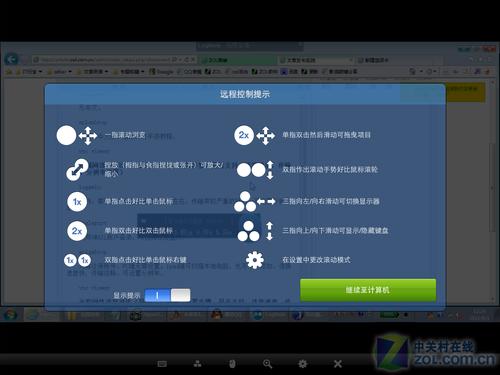Screen dimensions: 500x375
Task: Click three-finger left/right swipe icon
Action: [x=255, y=201]
